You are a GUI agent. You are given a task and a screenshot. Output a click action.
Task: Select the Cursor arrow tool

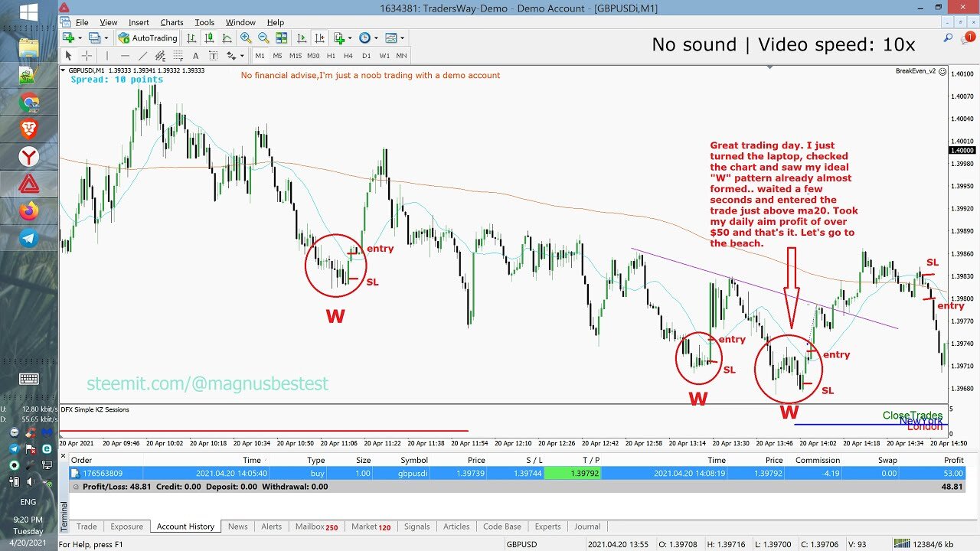pyautogui.click(x=68, y=56)
